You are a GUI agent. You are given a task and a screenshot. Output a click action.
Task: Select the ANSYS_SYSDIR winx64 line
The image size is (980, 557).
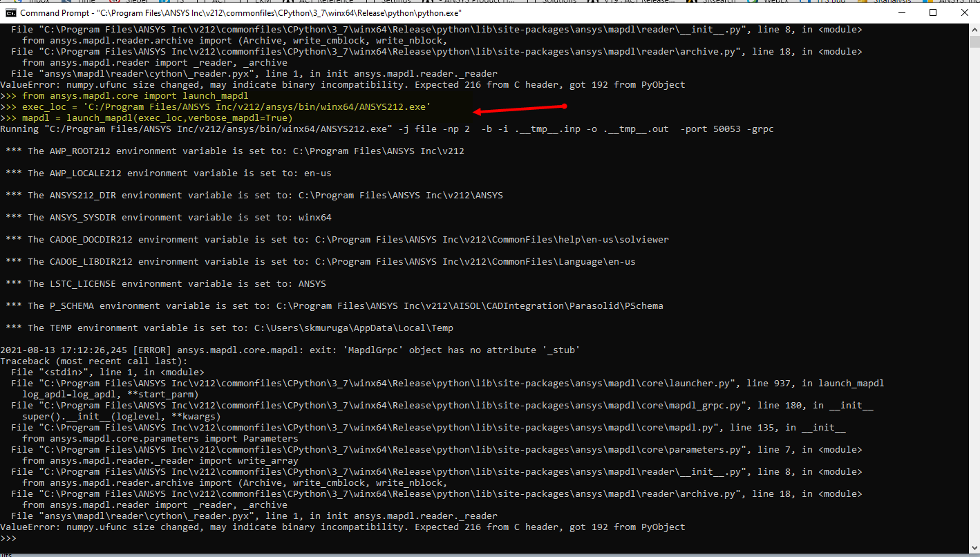[x=169, y=218]
